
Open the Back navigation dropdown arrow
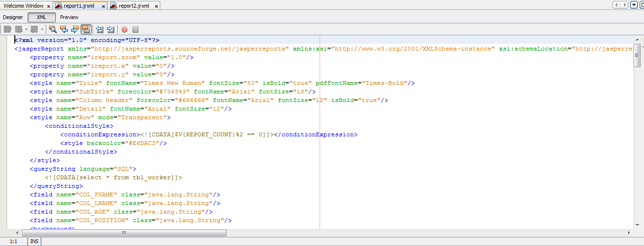pos(27,30)
